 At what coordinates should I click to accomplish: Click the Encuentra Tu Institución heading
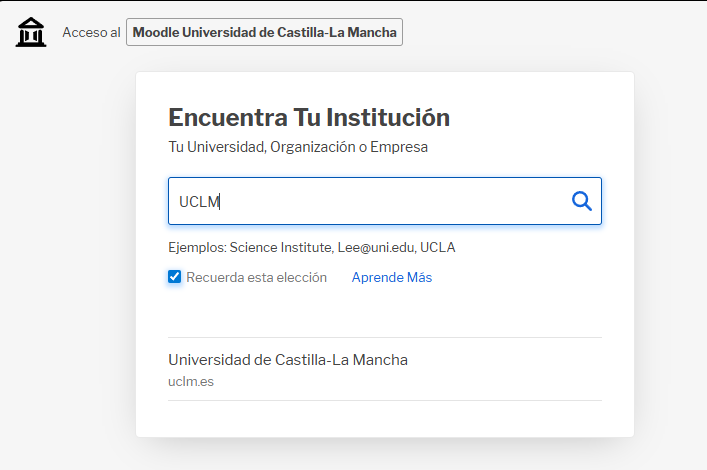[x=309, y=118]
